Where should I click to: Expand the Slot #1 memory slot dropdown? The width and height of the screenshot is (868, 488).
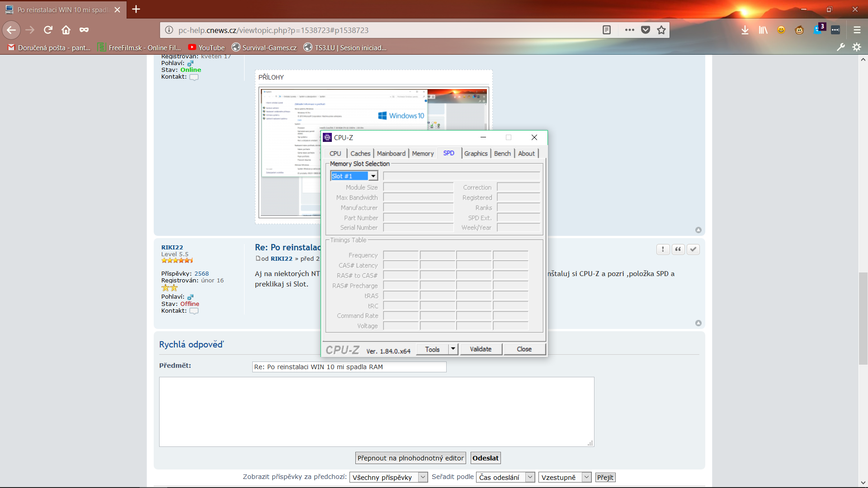pyautogui.click(x=373, y=176)
